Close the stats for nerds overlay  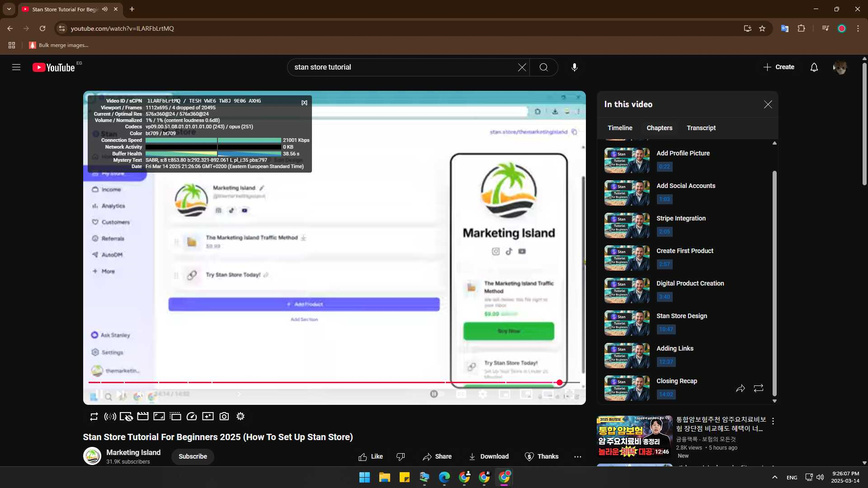(304, 103)
